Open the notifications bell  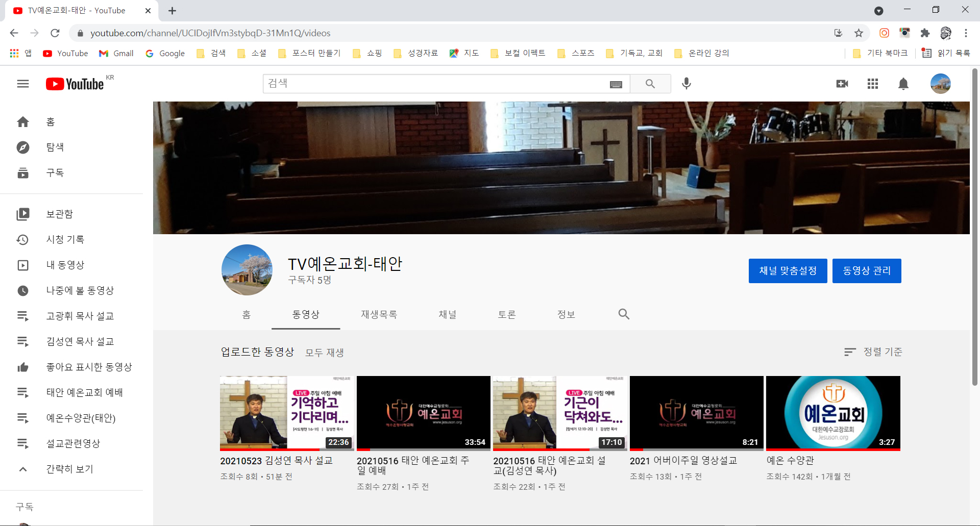(x=903, y=84)
